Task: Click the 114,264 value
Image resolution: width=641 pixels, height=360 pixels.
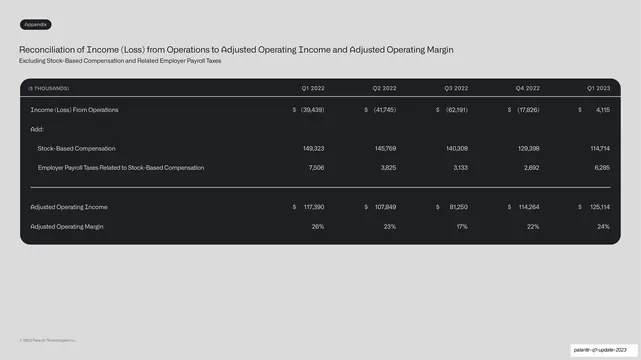Action: pos(529,207)
